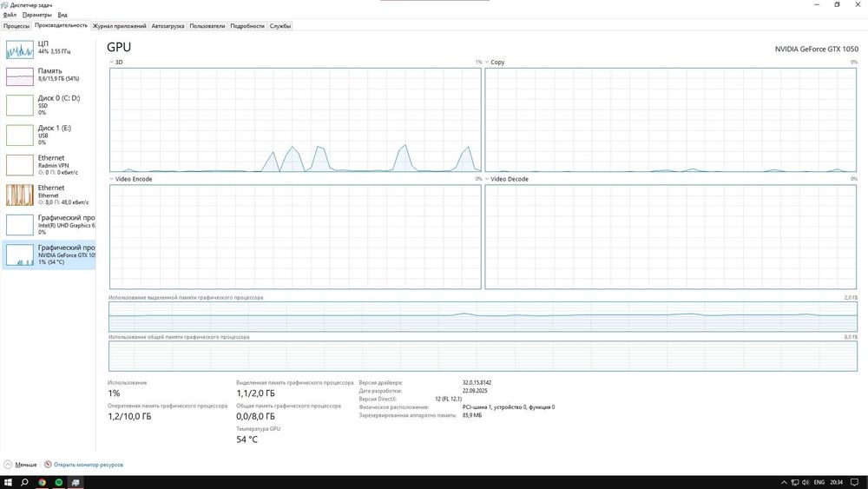Screen dimensions: 868x489
Task: Click the Video Decode graph area
Action: [670, 237]
